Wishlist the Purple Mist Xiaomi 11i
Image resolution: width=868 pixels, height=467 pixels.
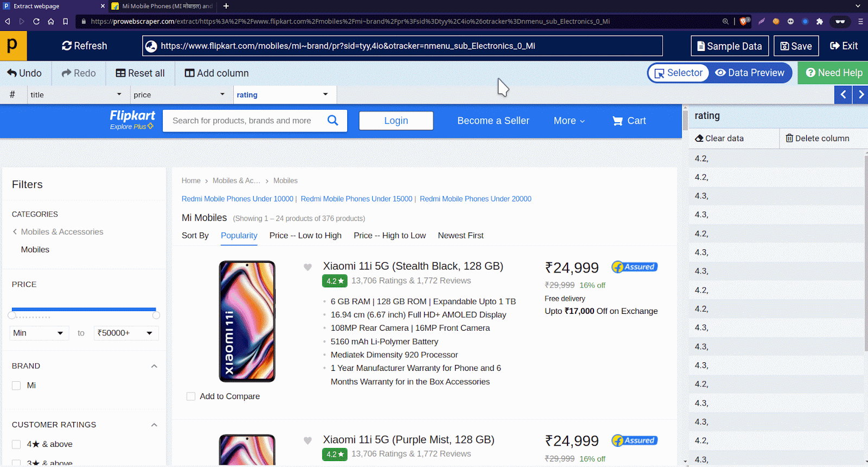coord(308,440)
